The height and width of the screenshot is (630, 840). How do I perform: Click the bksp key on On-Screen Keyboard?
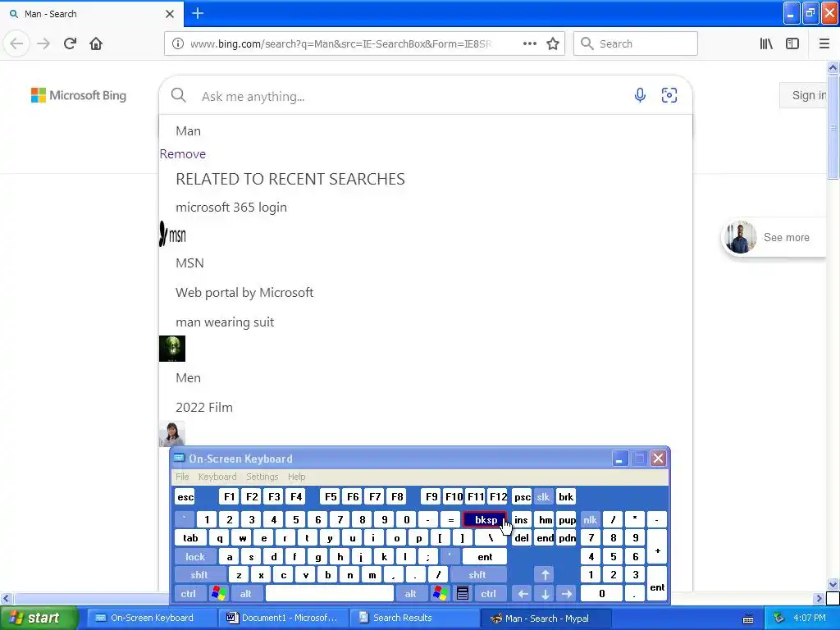(x=485, y=519)
